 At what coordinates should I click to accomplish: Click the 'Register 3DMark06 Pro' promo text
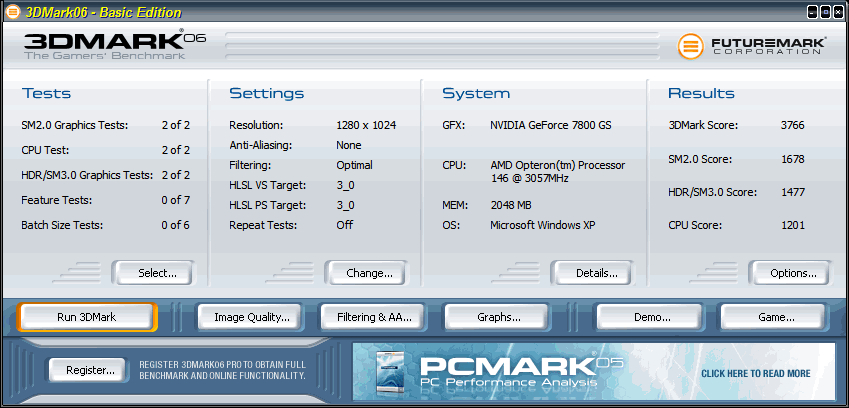[x=223, y=370]
